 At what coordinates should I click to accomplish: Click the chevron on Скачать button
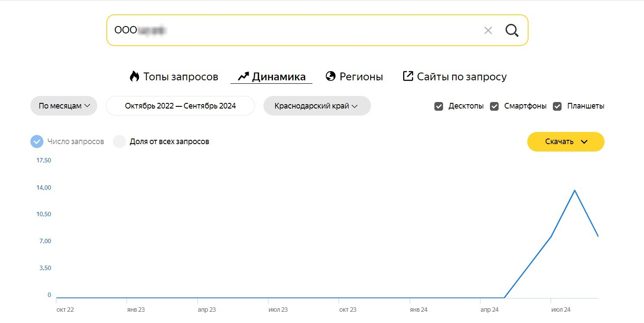point(584,142)
